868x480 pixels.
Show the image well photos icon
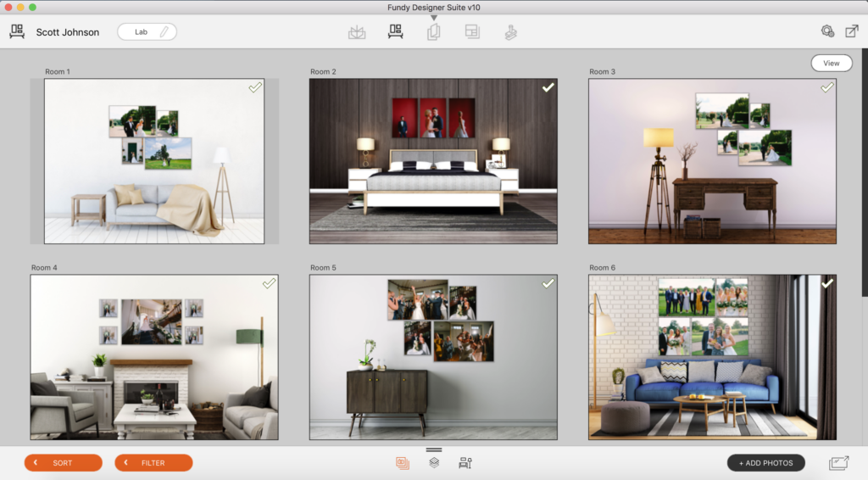pyautogui.click(x=403, y=463)
